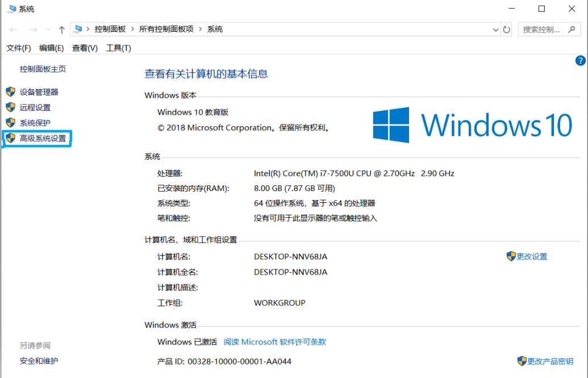This screenshot has width=588, height=378.
Task: Click WORKGROUP workgroup value
Action: pos(280,303)
